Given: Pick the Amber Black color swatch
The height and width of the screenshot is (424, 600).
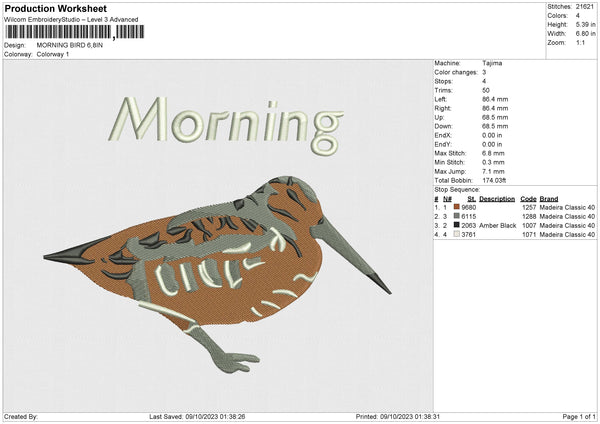Looking at the screenshot, I should point(457,226).
